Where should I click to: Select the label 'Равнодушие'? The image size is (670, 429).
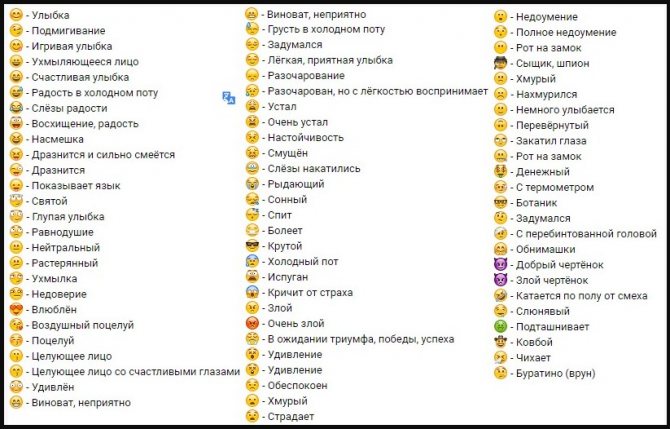pos(62,232)
